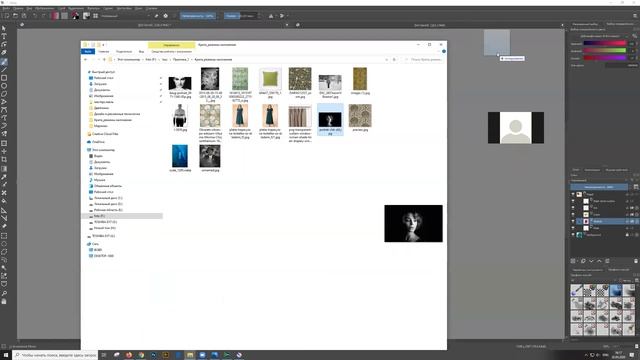
Task: Select the Shape Selection arrow tool
Action: 4,28
